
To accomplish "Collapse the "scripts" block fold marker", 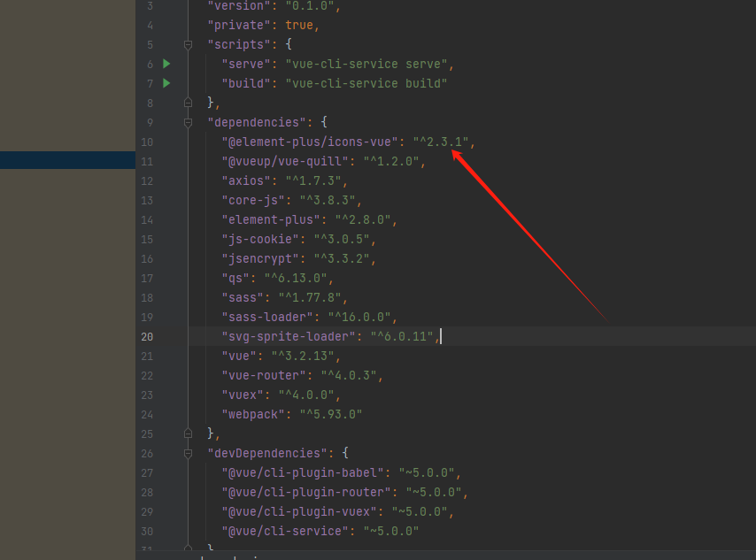I will coord(188,45).
